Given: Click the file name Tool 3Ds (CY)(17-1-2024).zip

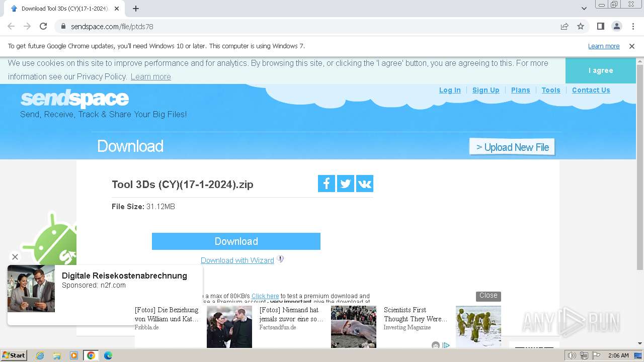Looking at the screenshot, I should click(183, 185).
